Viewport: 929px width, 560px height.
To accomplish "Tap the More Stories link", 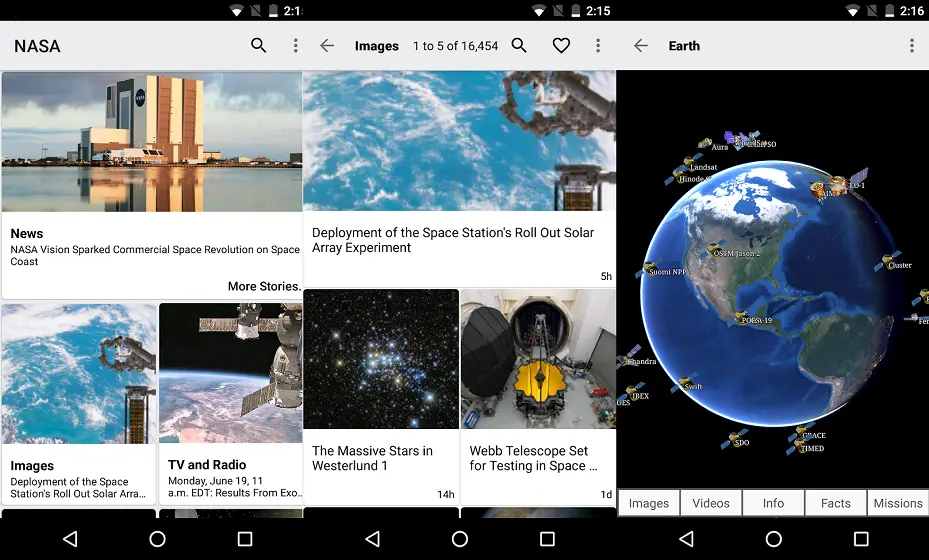I will click(264, 286).
